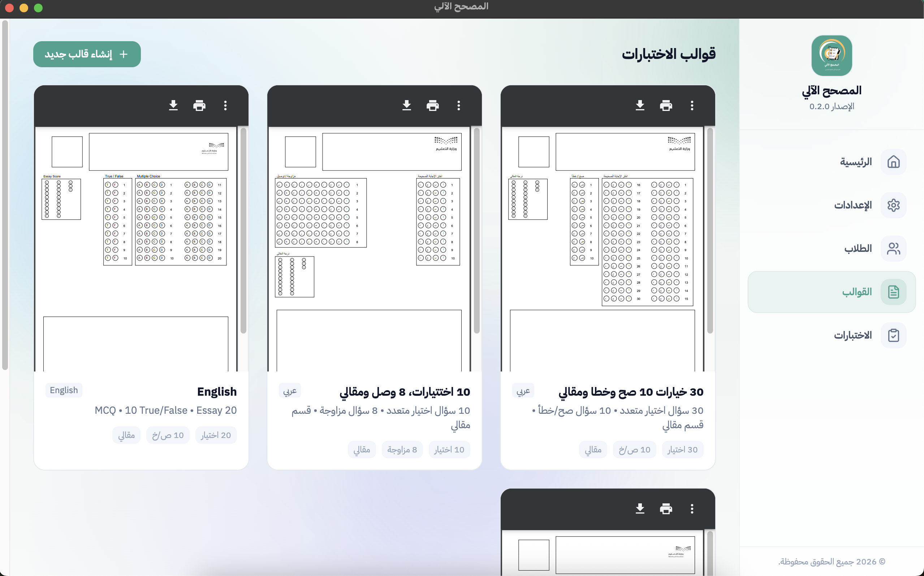Download the bottom partially visible template

[x=640, y=508]
